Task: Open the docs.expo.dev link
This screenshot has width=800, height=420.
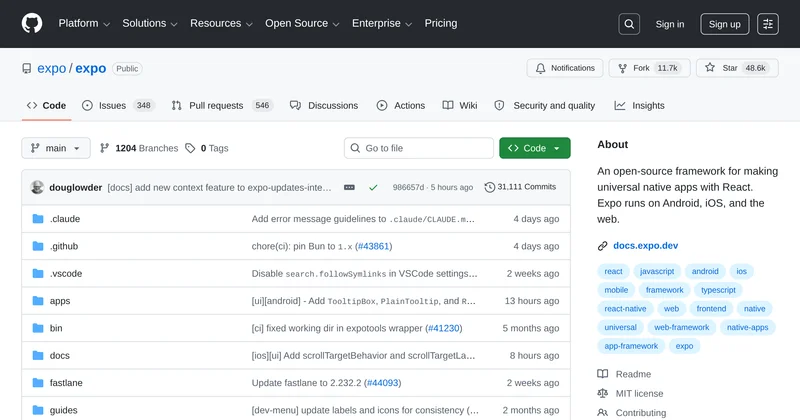Action: click(645, 245)
